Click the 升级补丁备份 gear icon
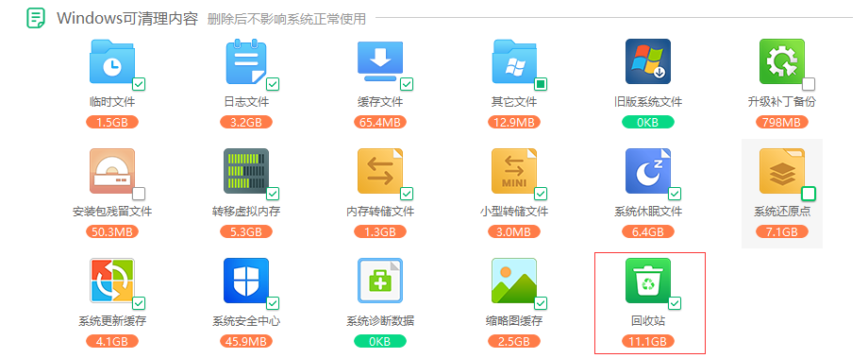868x358 pixels. (x=781, y=61)
